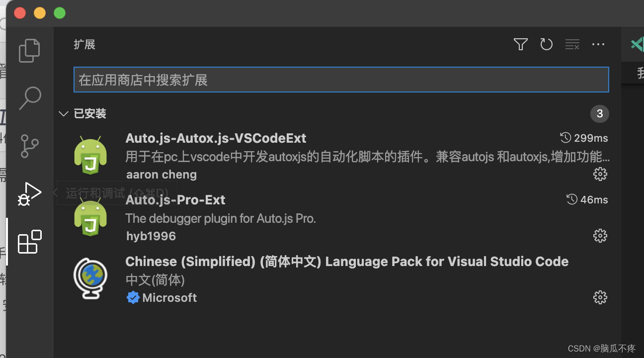
Task: Open Chinese (Simplified) Language Pack details
Action: [347, 262]
